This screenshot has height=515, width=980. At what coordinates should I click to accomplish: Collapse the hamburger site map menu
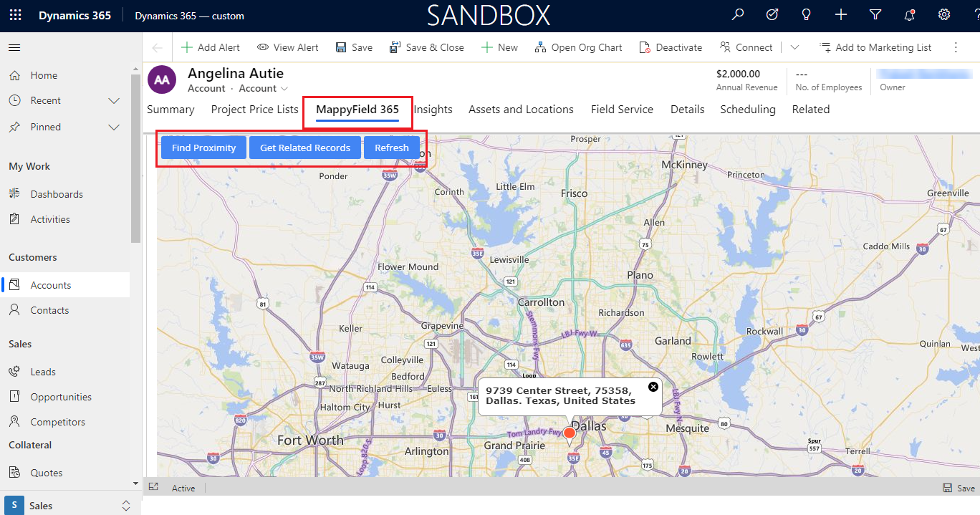pos(14,47)
